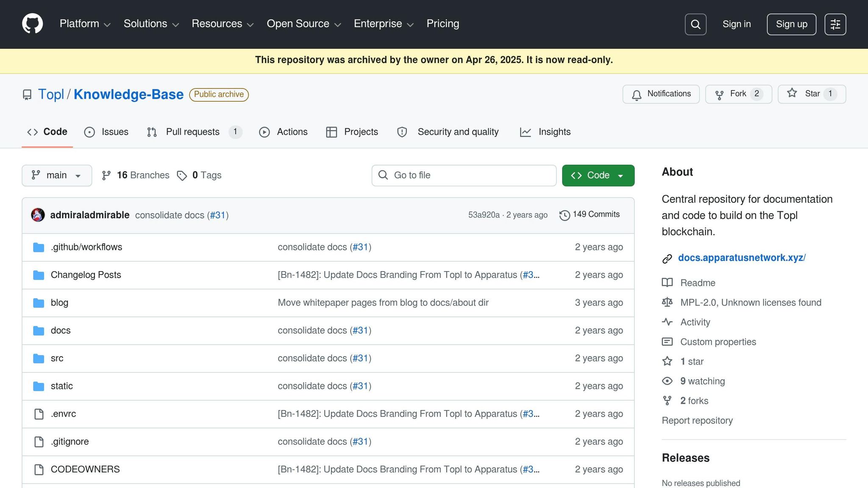Open docs.apparatusnetwork.xyz link
This screenshot has height=488, width=868.
point(741,258)
